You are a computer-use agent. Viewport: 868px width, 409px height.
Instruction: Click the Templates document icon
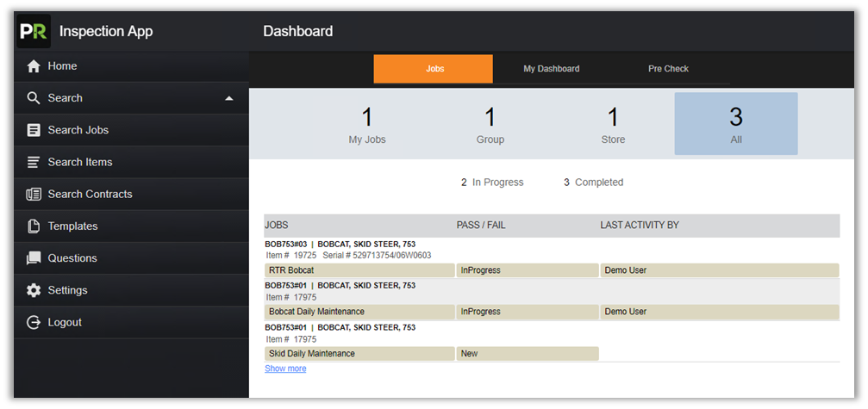coord(34,226)
